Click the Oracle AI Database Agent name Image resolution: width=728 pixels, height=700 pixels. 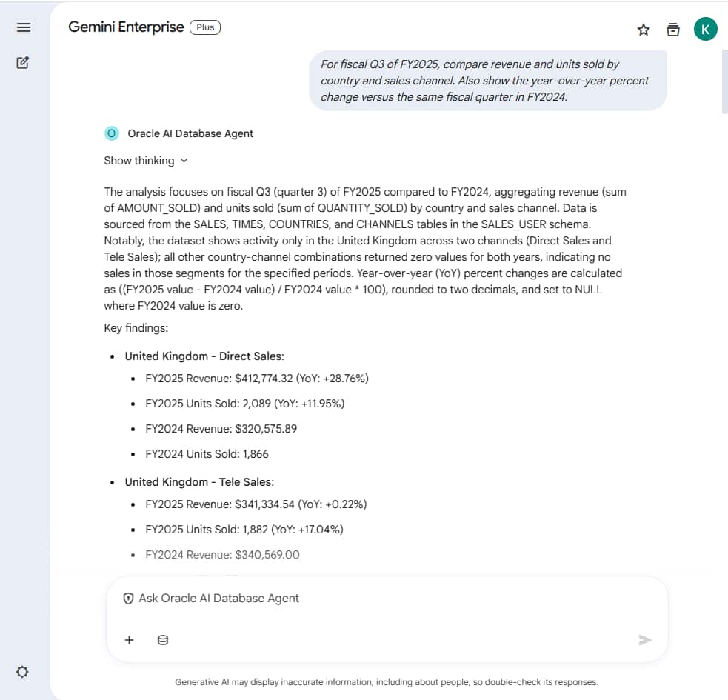pos(190,133)
